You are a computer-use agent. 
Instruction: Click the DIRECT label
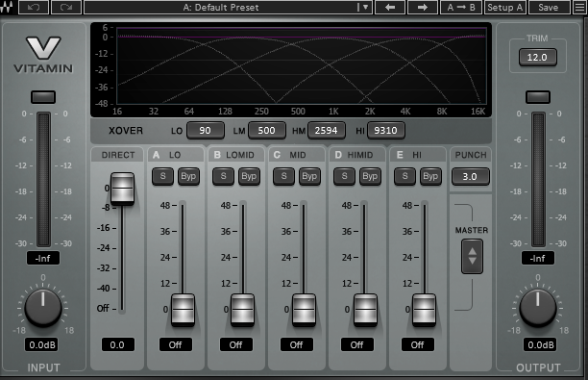tap(118, 155)
